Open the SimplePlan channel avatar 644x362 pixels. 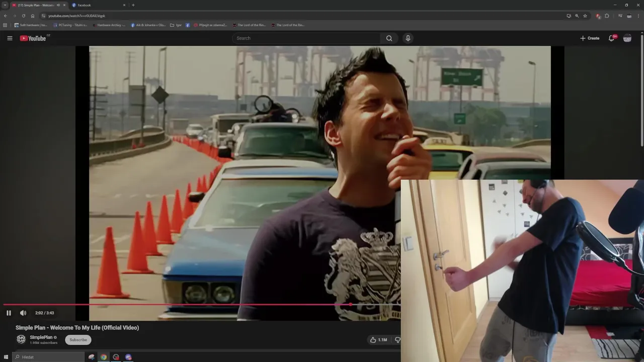tap(21, 339)
